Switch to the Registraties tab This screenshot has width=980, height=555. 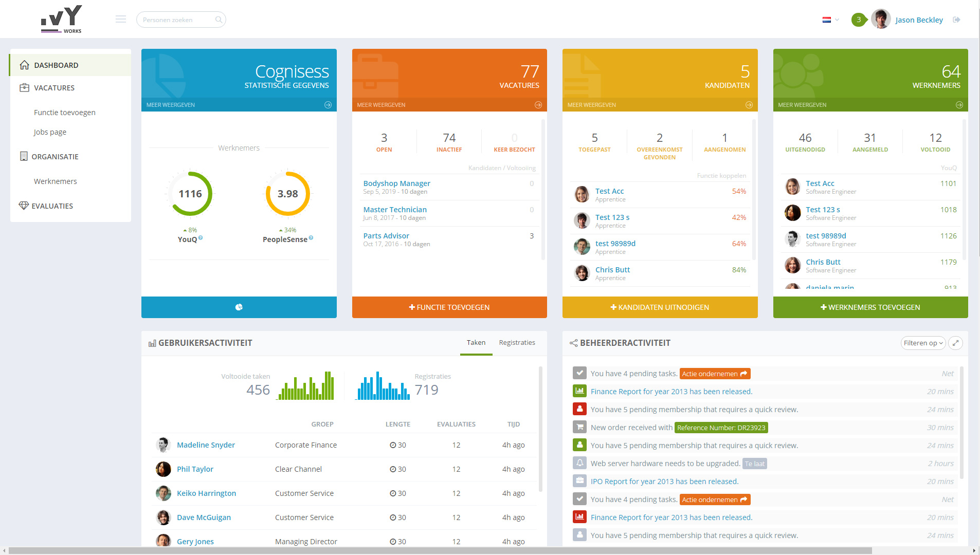click(517, 342)
